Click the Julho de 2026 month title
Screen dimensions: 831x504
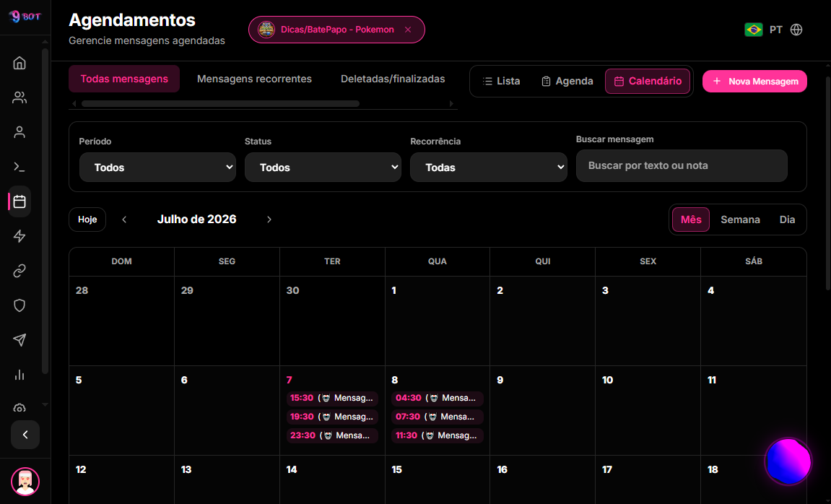(x=196, y=220)
